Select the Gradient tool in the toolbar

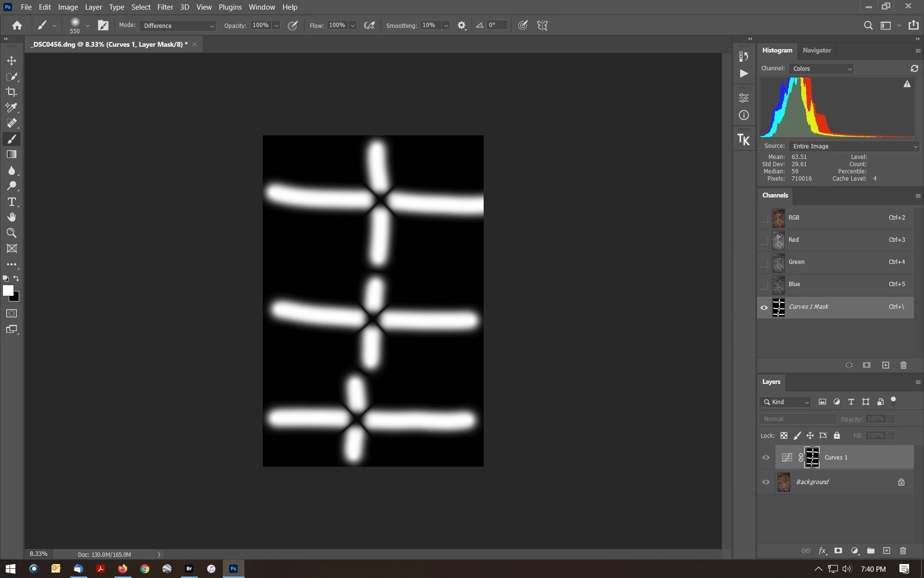[x=12, y=155]
